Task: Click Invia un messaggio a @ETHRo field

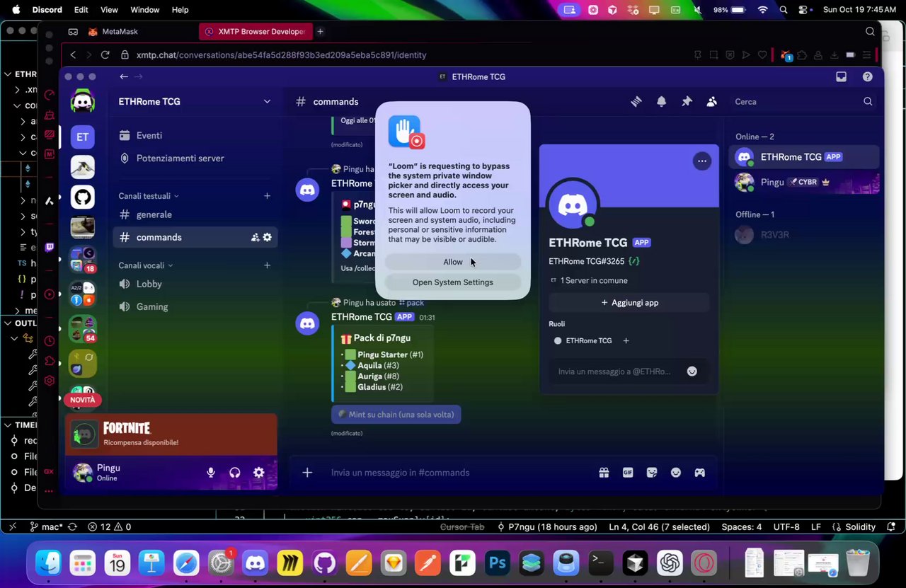Action: tap(614, 371)
